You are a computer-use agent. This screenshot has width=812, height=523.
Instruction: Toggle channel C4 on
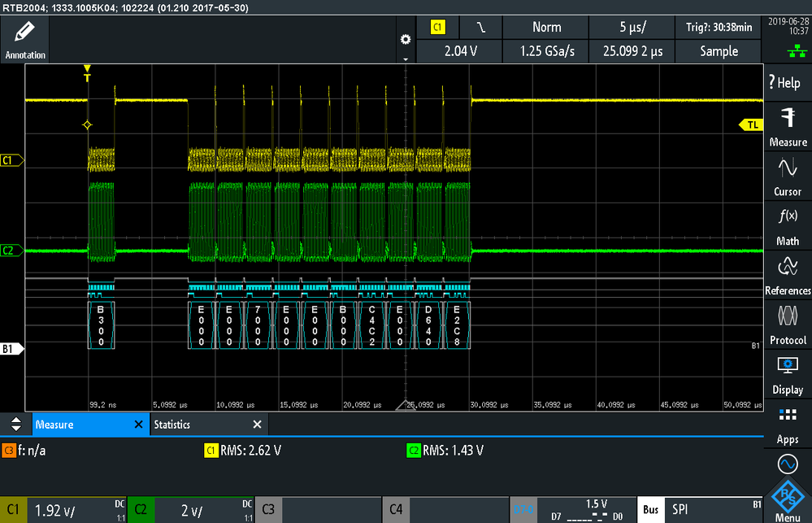coord(445,509)
